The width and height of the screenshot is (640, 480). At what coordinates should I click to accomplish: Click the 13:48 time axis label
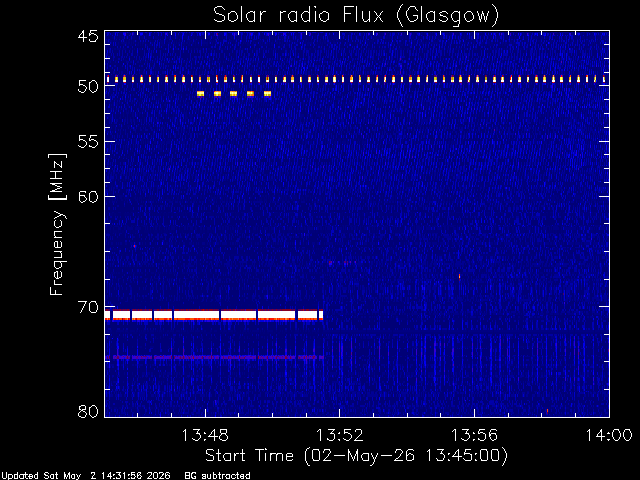coord(205,435)
